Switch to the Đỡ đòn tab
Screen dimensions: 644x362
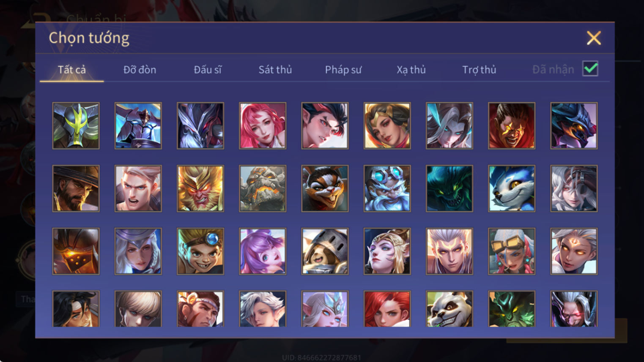click(x=140, y=70)
